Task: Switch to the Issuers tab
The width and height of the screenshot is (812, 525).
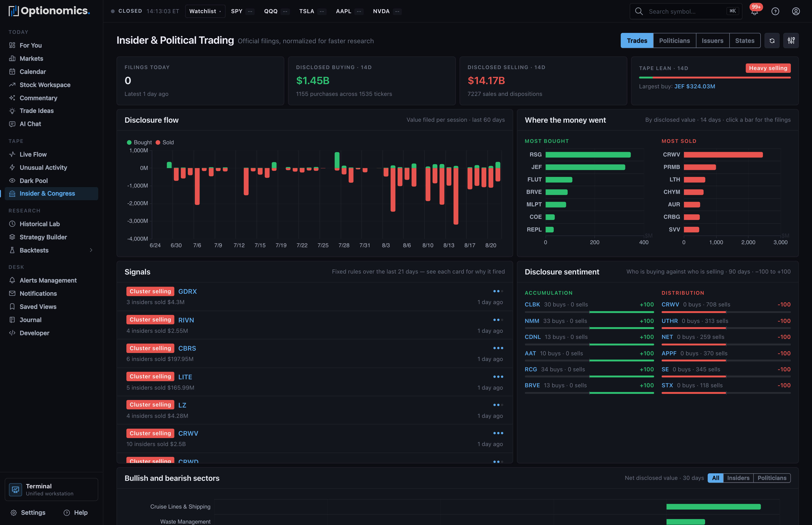Action: click(x=713, y=41)
